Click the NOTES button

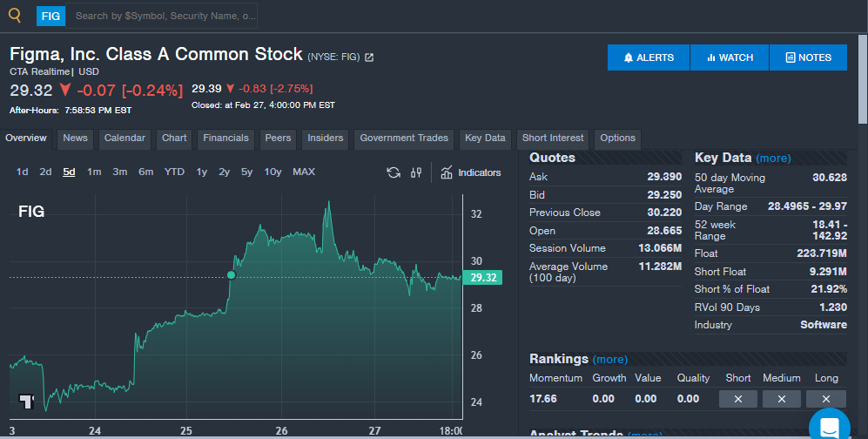(808, 57)
